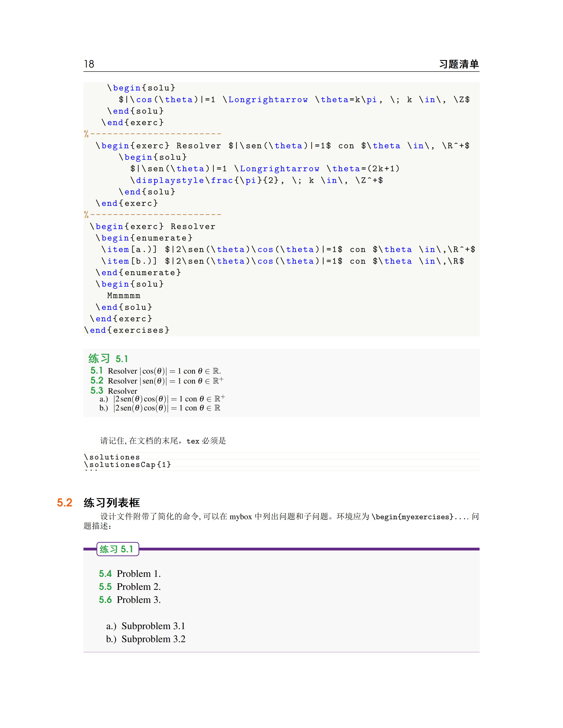
Task: Click first \begin{solu} code line
Action: coord(141,88)
